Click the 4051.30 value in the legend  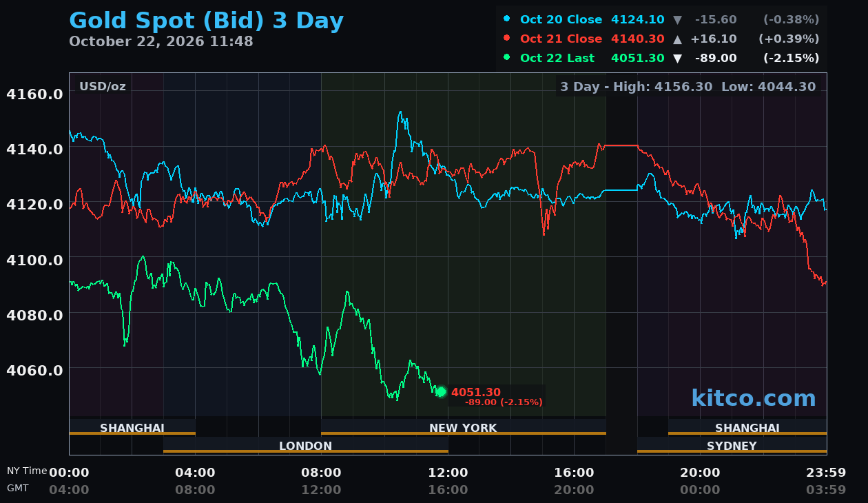pos(637,59)
